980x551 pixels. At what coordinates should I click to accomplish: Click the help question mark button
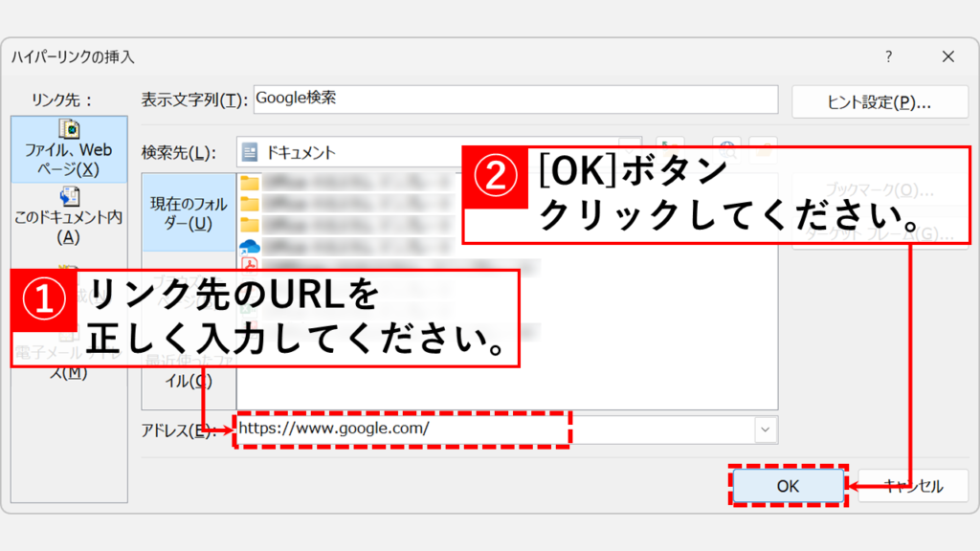pyautogui.click(x=888, y=56)
